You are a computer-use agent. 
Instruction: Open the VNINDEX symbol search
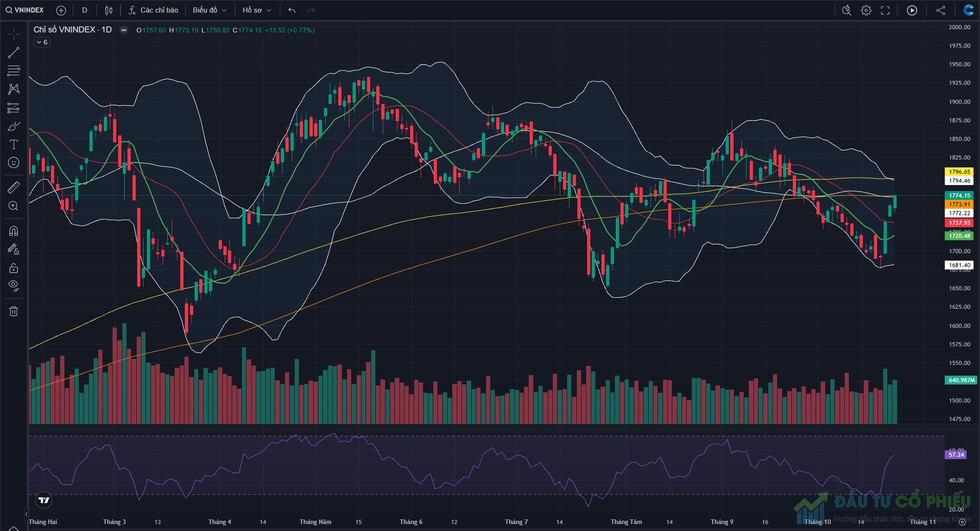[x=25, y=10]
